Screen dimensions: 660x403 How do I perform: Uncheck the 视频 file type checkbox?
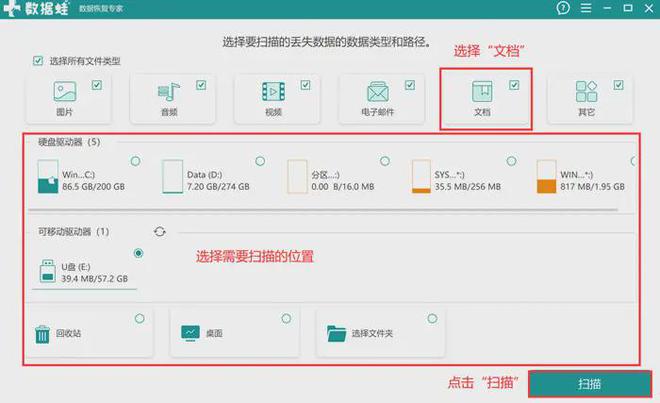pos(306,85)
